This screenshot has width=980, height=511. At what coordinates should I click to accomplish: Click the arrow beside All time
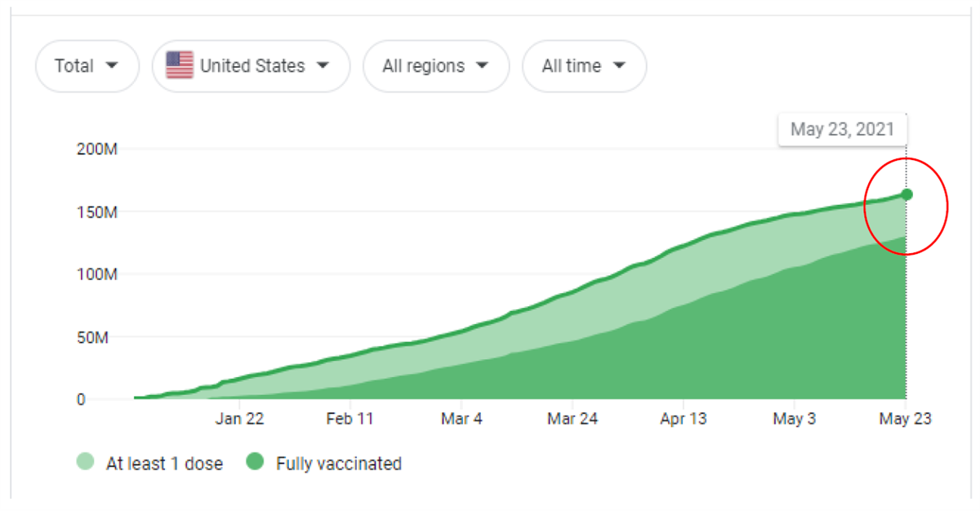618,66
